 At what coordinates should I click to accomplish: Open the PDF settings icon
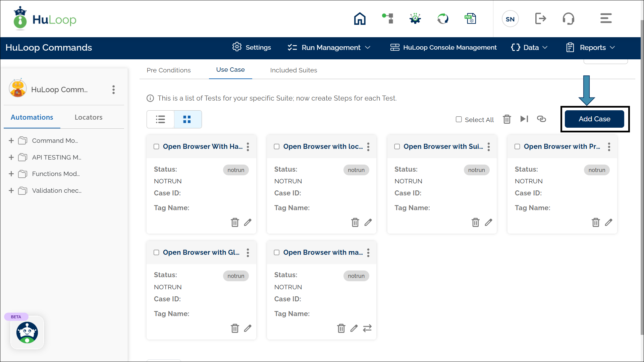(470, 19)
